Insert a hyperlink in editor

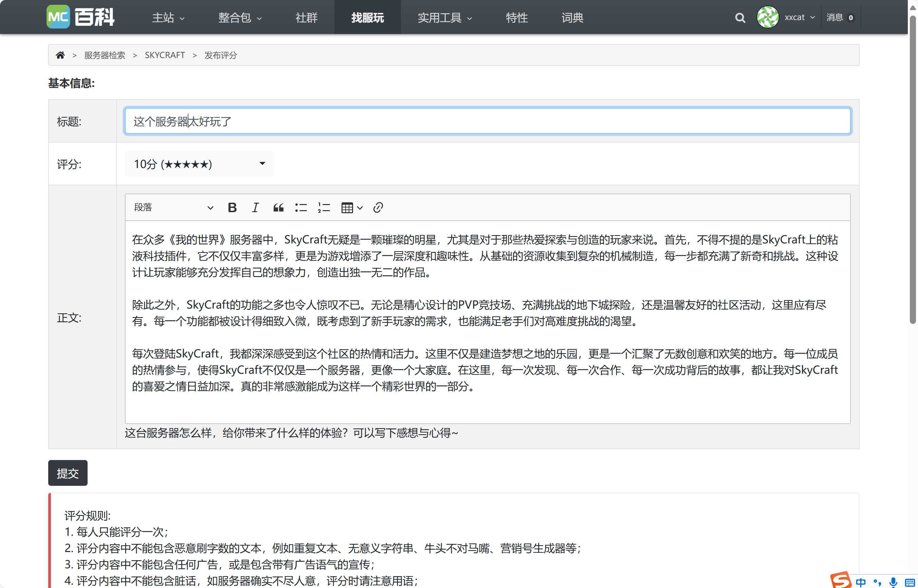[x=378, y=207]
